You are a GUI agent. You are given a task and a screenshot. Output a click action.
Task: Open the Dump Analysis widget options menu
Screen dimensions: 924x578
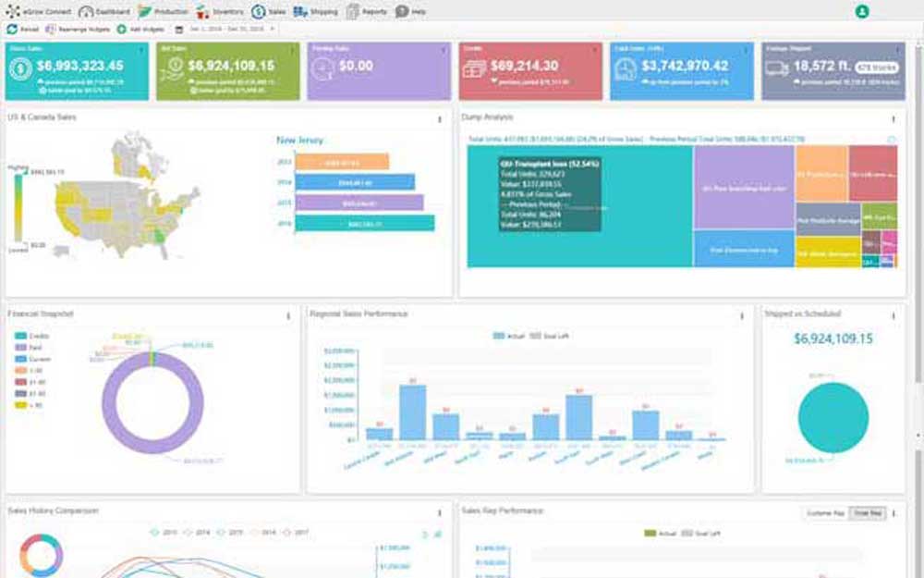point(893,119)
